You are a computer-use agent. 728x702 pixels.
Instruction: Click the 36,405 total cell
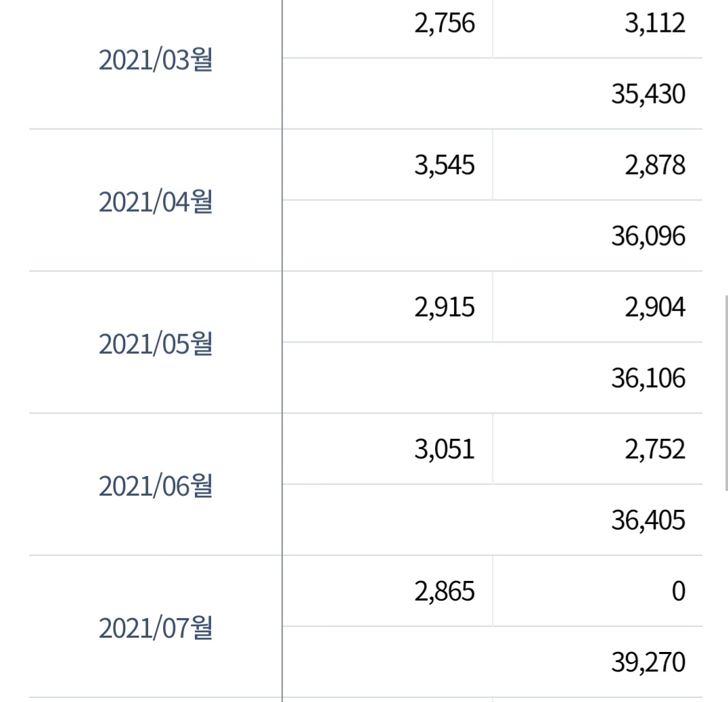tap(493, 519)
